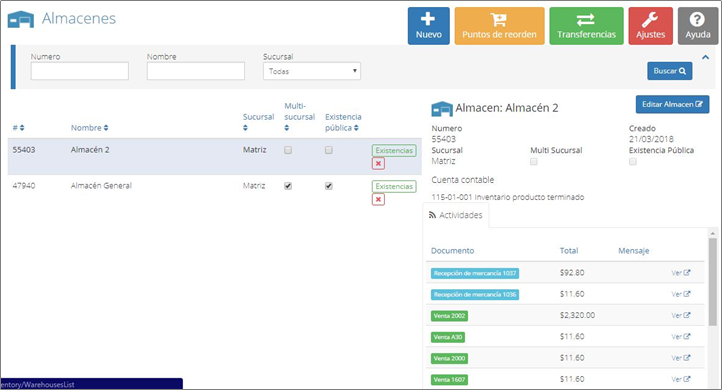722x390 pixels.
Task: Toggle Multi-sucursal checkbox for Almacén General
Action: [x=288, y=186]
